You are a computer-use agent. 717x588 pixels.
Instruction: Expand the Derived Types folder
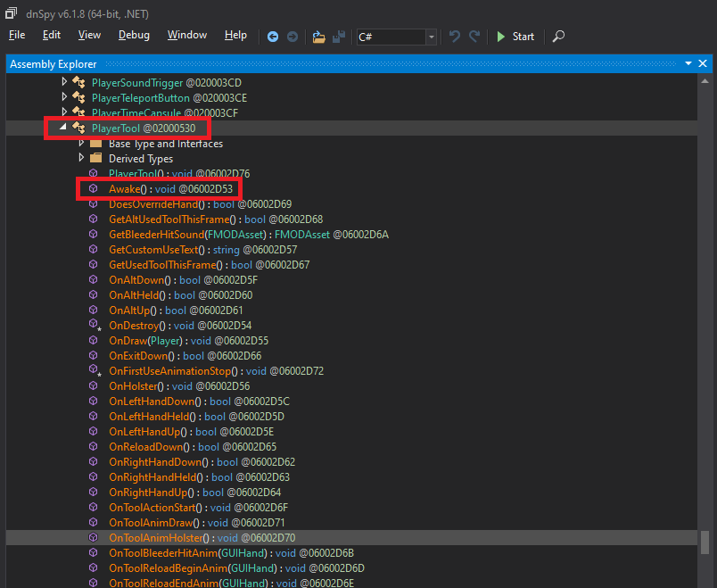click(81, 158)
